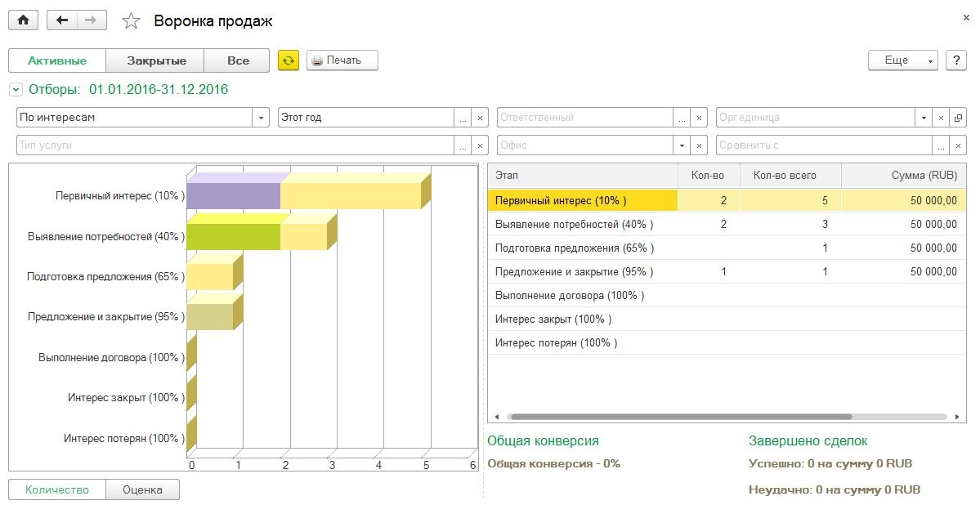The width and height of the screenshot is (980, 505).
Task: Click the printer icon on Печать button
Action: [x=319, y=60]
